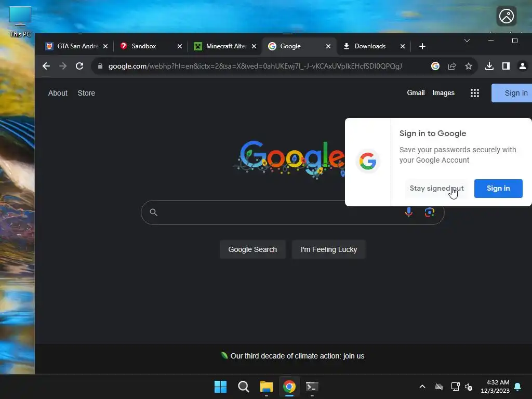Click the round picture icon on desktop
Screen dimensions: 532x399
point(507,16)
